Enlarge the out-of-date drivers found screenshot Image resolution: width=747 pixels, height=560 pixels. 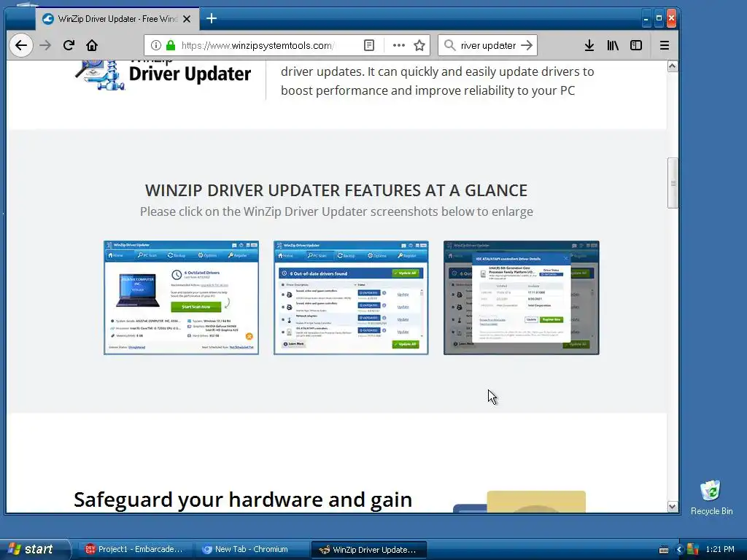coord(351,297)
